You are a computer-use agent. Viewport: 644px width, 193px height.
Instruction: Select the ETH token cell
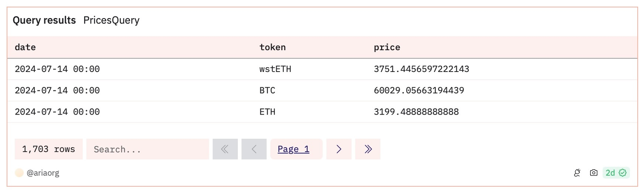tap(267, 112)
